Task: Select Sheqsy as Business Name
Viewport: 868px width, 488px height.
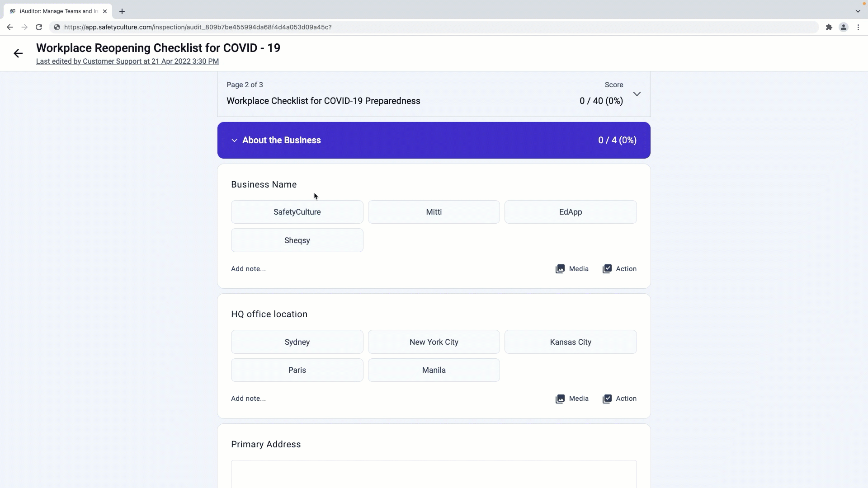Action: (x=297, y=240)
